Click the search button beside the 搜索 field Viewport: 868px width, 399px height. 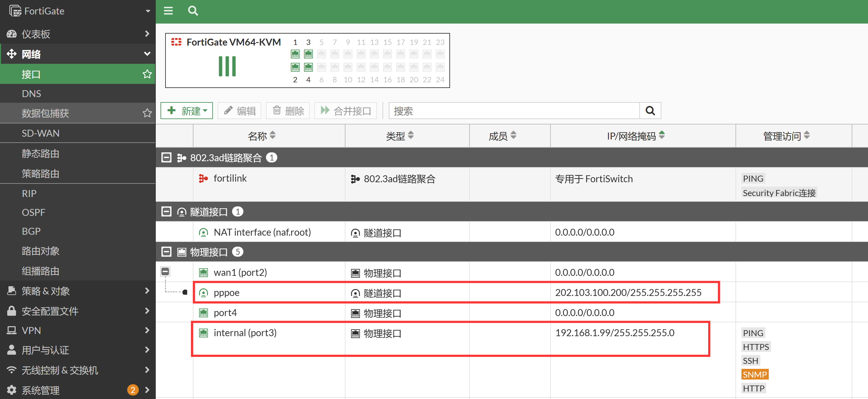tap(650, 111)
